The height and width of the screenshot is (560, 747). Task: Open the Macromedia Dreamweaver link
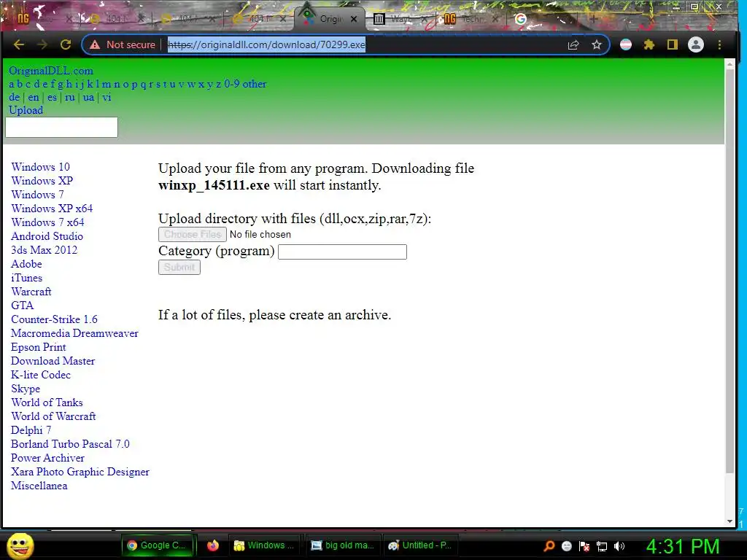[x=75, y=332]
